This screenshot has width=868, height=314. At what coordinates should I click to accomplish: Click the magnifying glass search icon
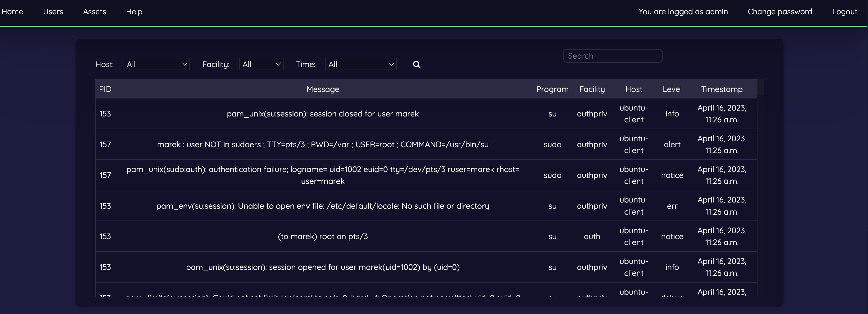pos(416,64)
